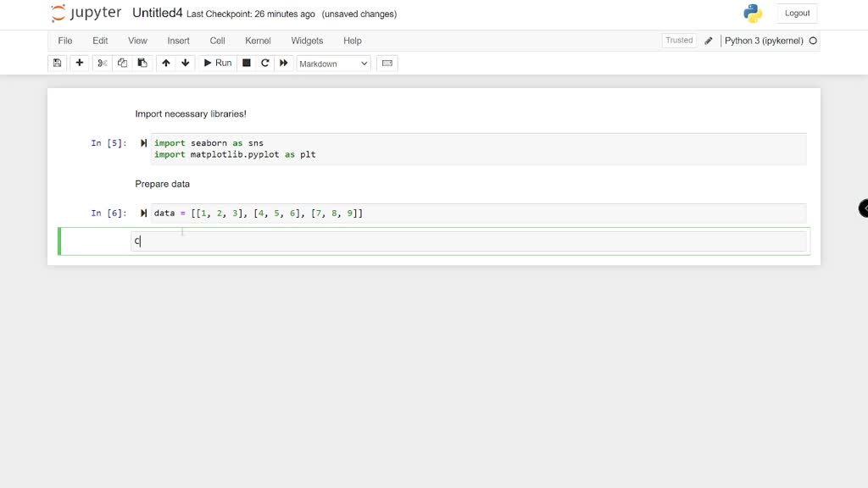This screenshot has width=868, height=488.
Task: Click the save and checkpoint icon
Action: [x=57, y=63]
